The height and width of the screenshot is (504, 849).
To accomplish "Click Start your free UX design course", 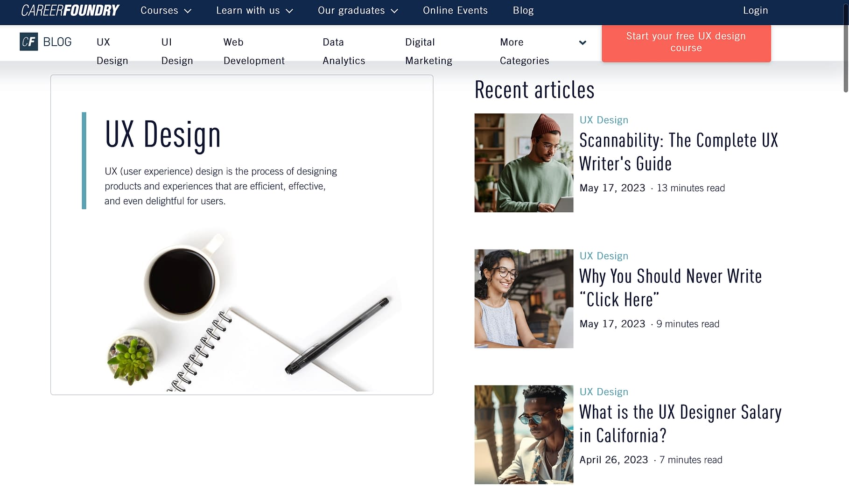I will 686,42.
